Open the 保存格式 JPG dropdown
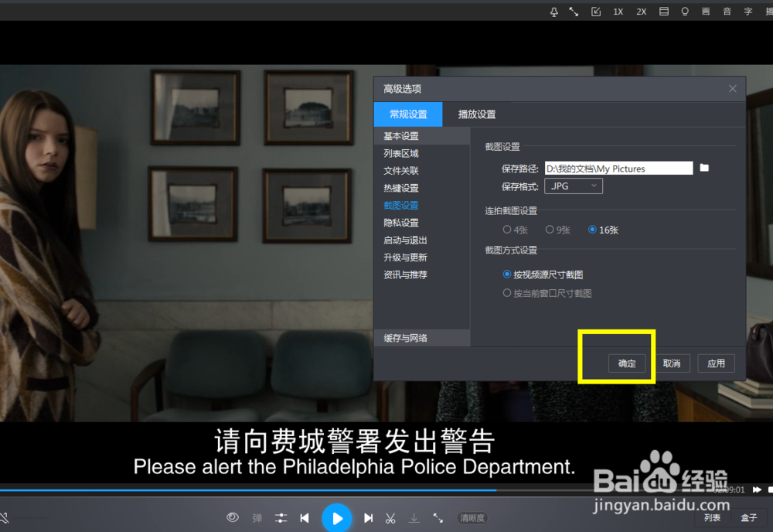The height and width of the screenshot is (532, 773). click(x=574, y=186)
